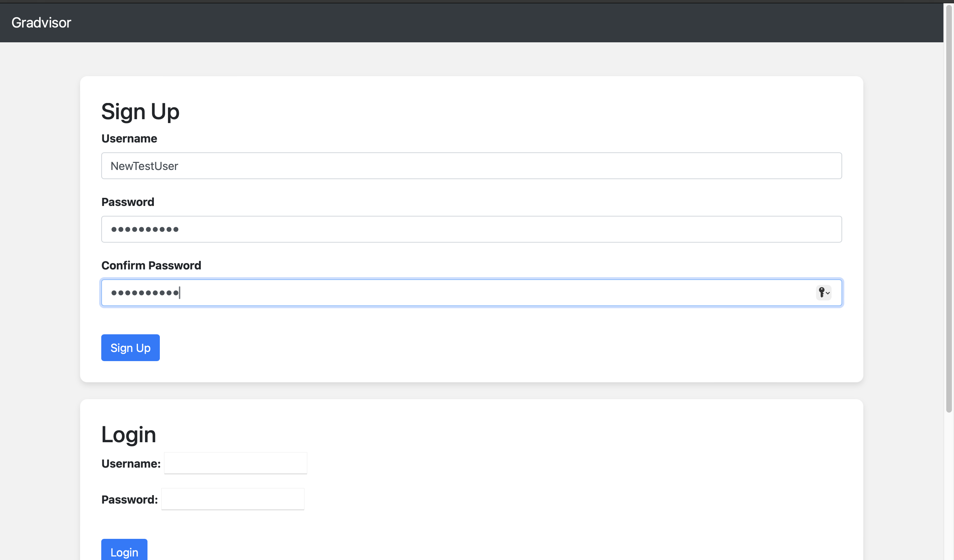Click the Username label under Sign Up

point(129,139)
